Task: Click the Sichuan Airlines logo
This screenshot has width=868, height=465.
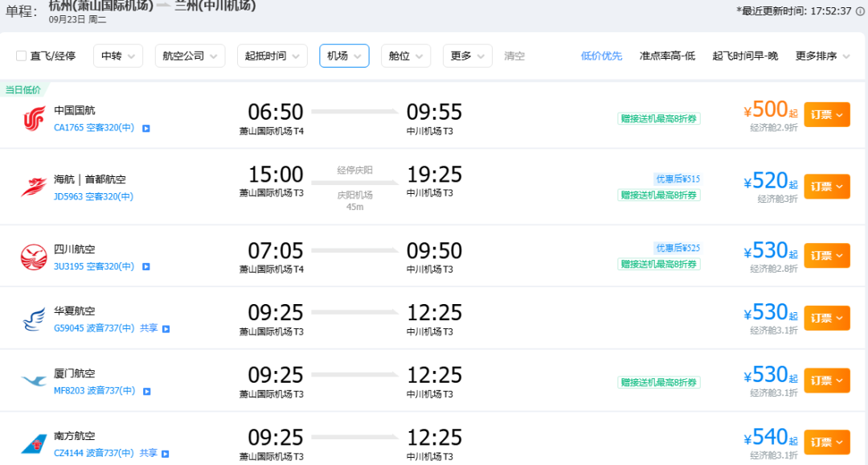Action: click(34, 257)
